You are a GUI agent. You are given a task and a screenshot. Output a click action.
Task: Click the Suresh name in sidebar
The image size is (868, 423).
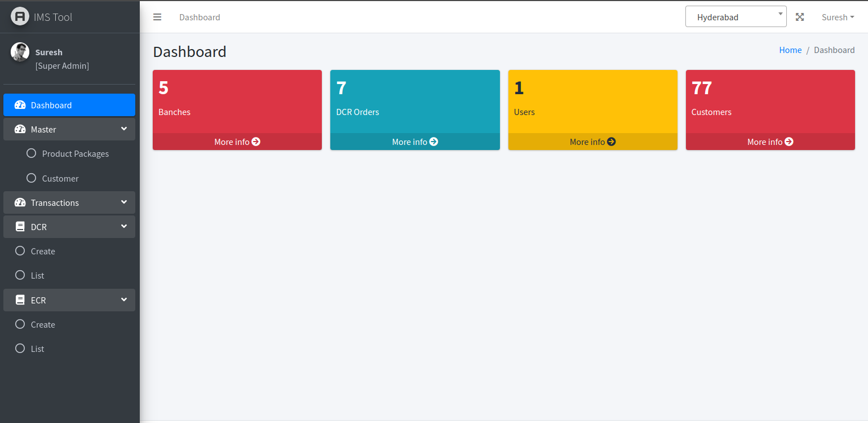(49, 52)
